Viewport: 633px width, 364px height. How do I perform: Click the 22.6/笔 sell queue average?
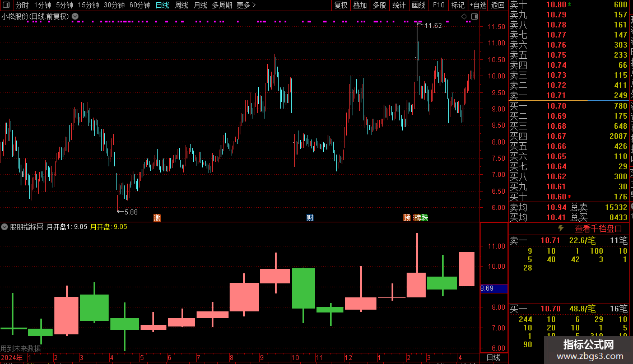(582, 240)
